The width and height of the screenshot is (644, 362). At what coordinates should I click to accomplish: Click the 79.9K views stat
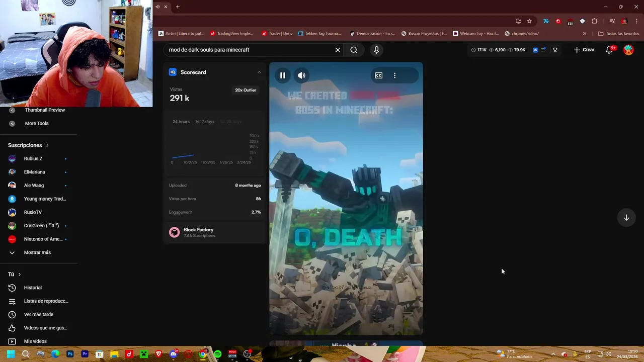pos(517,50)
